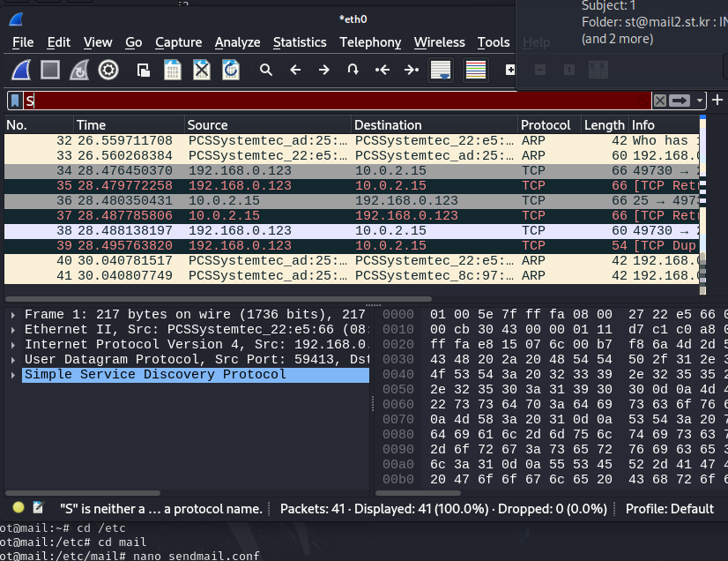Open display filter bookmarks icon

tap(15, 101)
